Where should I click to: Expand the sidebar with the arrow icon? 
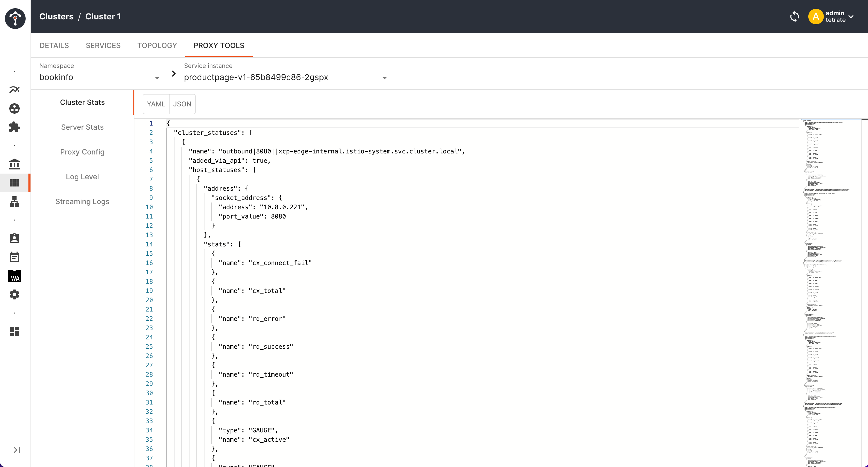point(17,450)
